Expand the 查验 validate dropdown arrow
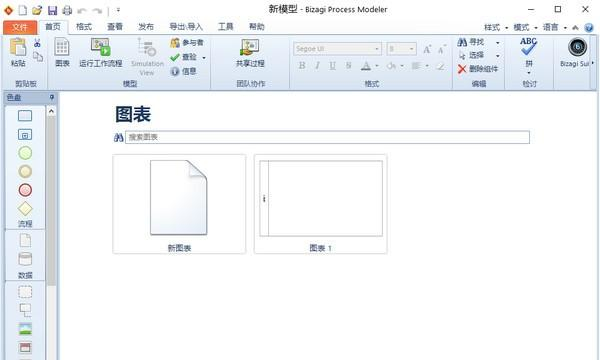Viewport: 600px width, 360px height. 204,58
